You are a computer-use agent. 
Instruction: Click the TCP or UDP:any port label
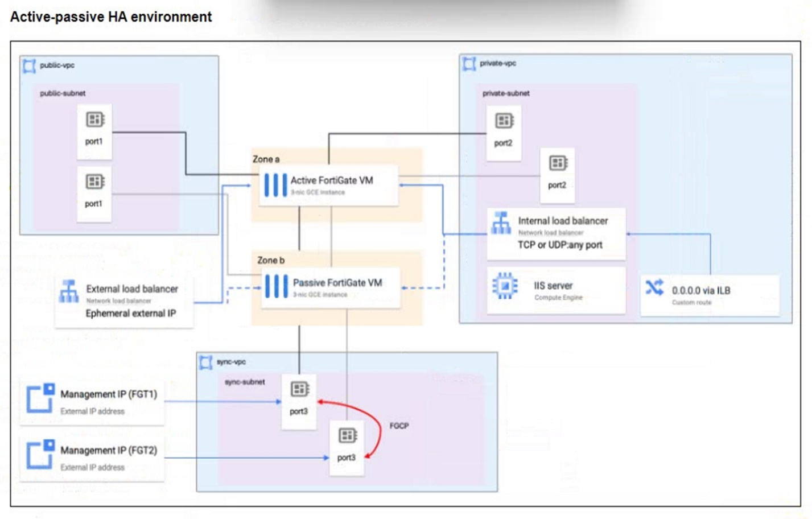(x=560, y=245)
